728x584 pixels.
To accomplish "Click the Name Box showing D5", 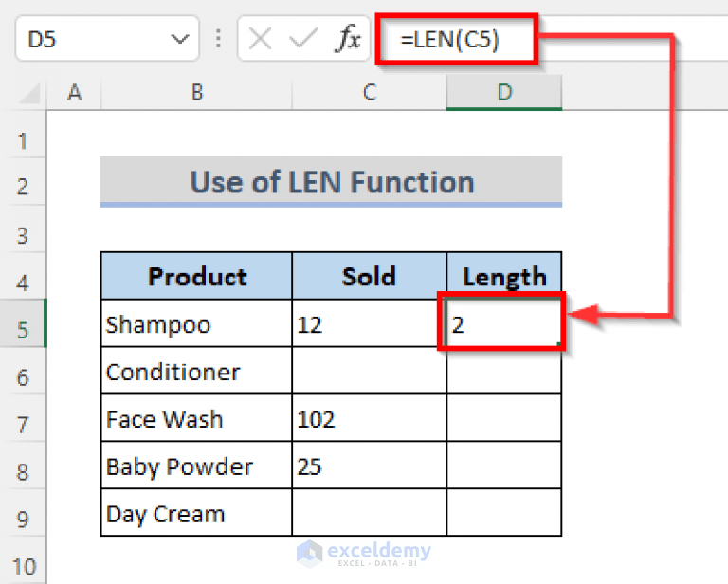I will pyautogui.click(x=107, y=39).
